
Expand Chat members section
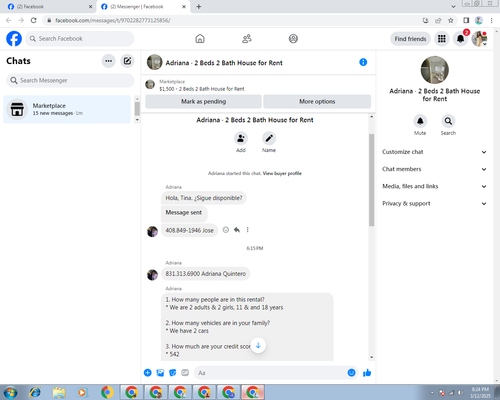[x=434, y=169]
